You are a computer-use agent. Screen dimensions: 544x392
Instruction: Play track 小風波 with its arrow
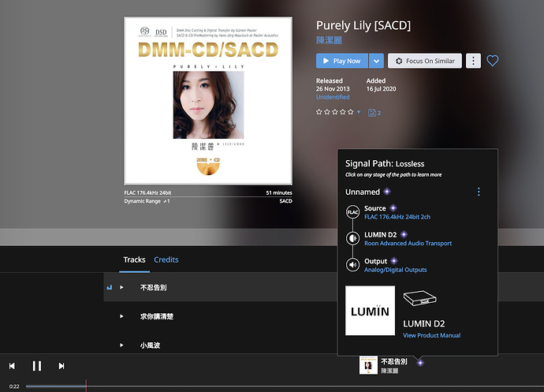(121, 345)
